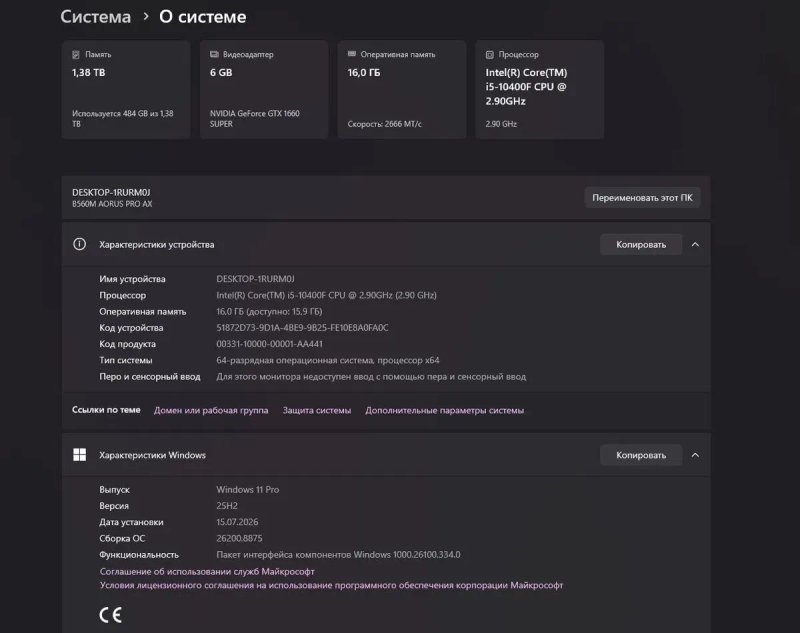Click the CE mark icon
The width and height of the screenshot is (800, 633).
(x=111, y=615)
